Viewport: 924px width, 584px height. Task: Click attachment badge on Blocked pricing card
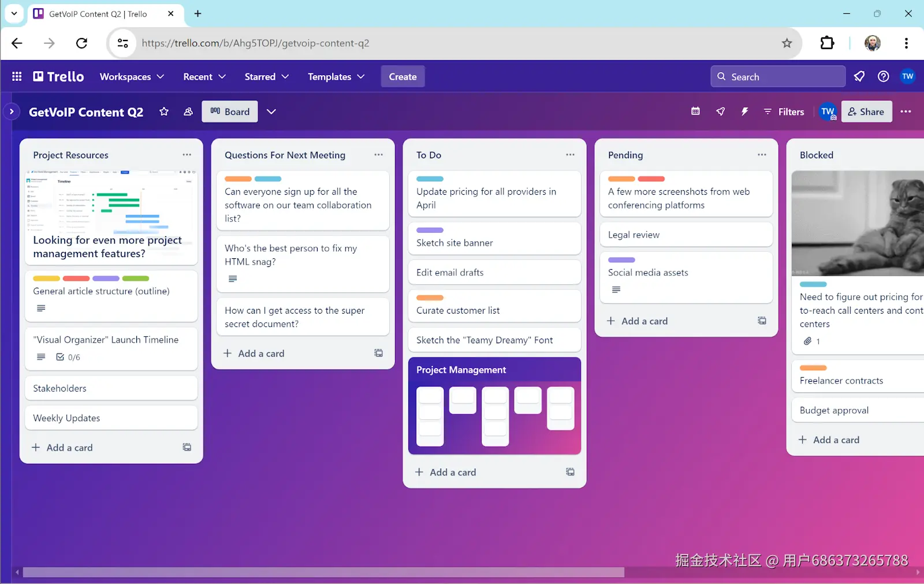(x=812, y=341)
